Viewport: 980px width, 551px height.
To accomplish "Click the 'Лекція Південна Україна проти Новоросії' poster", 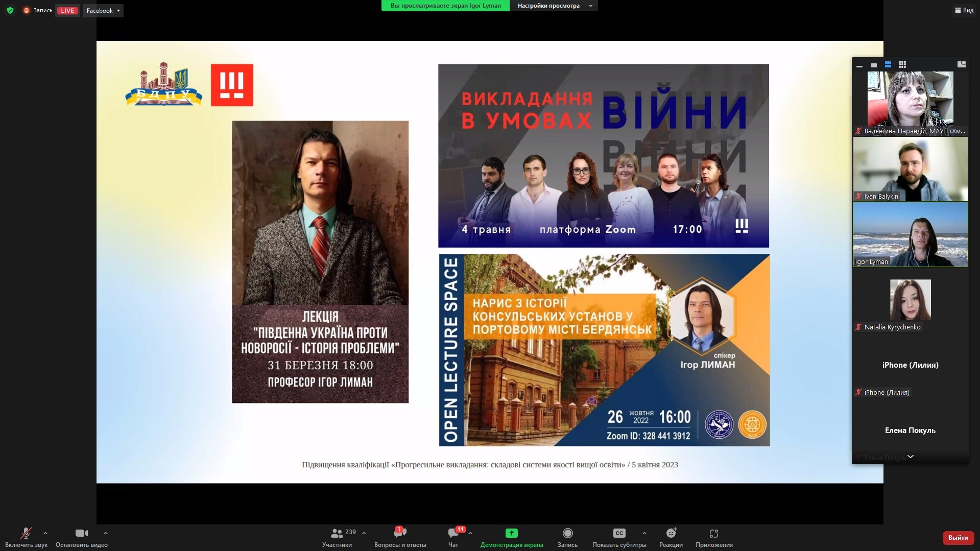I will point(320,262).
